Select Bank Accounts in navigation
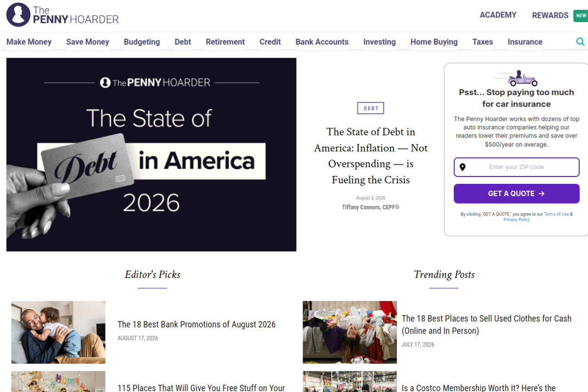The height and width of the screenshot is (392, 588). point(322,42)
